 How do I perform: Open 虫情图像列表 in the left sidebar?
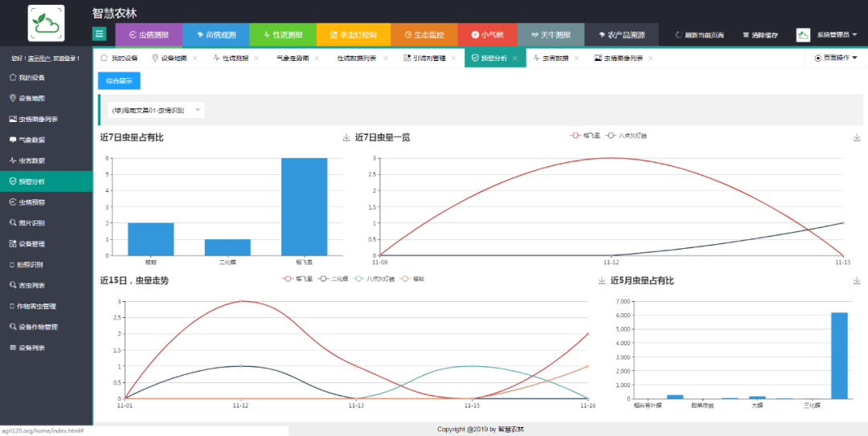pyautogui.click(x=46, y=119)
